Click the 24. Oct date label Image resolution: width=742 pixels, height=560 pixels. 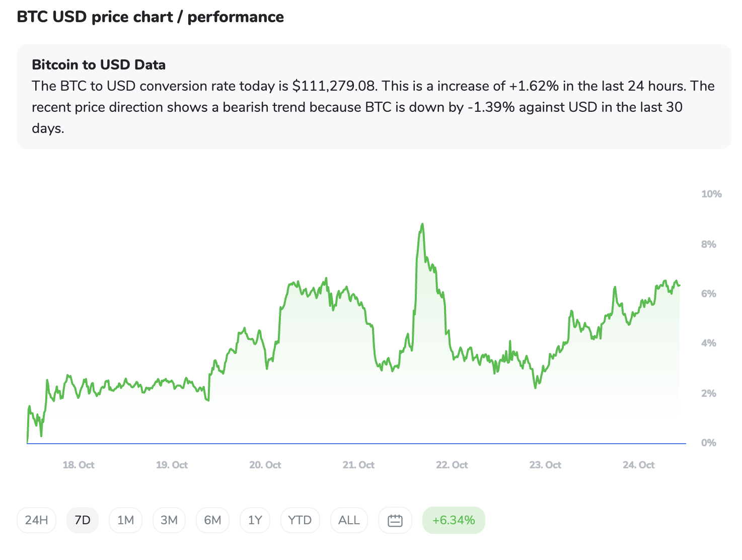[638, 465]
